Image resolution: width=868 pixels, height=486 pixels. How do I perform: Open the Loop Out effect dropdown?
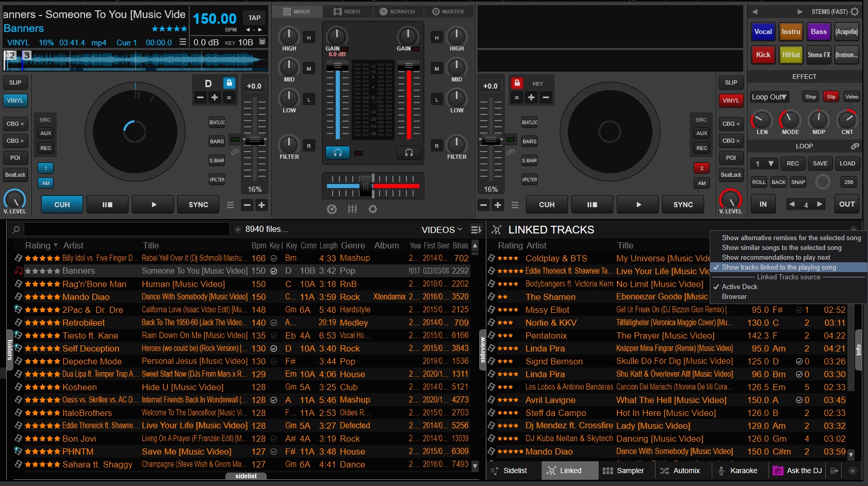[x=769, y=96]
